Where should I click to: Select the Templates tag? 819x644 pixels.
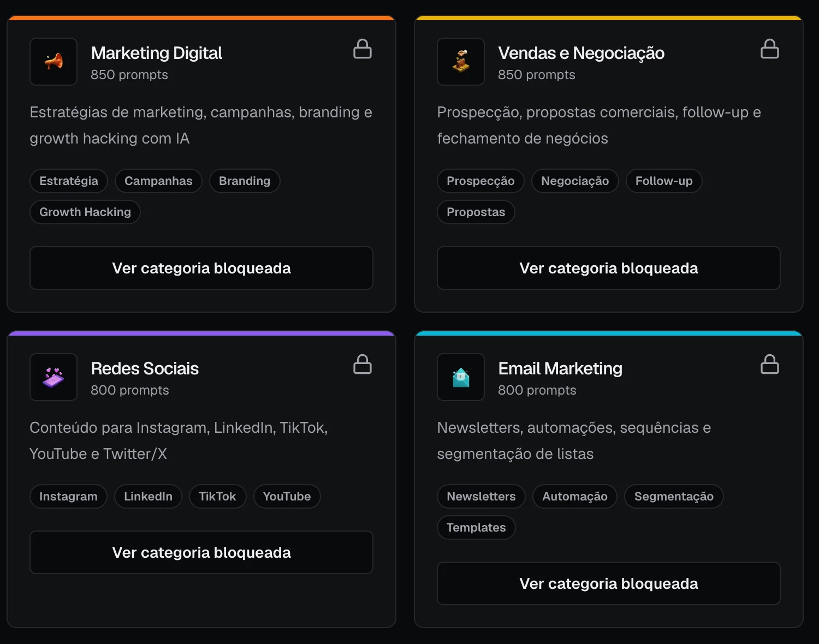tap(476, 527)
